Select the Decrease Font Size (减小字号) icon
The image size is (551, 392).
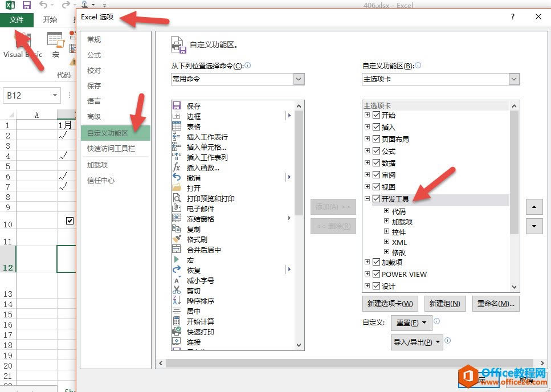[x=177, y=280]
